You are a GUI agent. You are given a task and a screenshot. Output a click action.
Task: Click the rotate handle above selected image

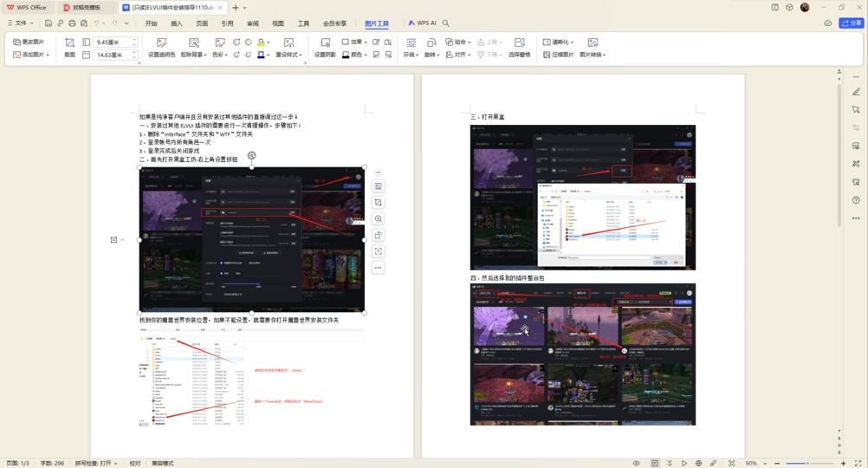tap(252, 156)
